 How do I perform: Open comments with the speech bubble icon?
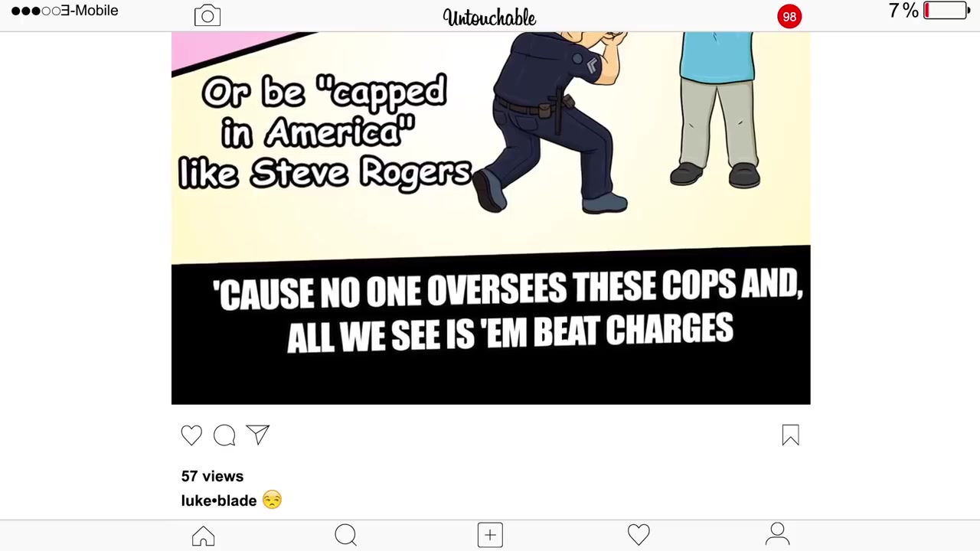tap(224, 435)
